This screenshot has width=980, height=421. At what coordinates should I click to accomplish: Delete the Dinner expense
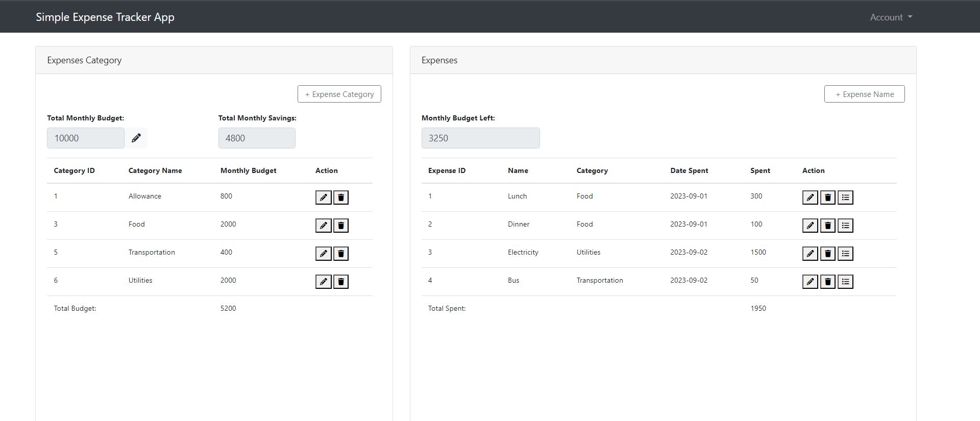click(828, 226)
